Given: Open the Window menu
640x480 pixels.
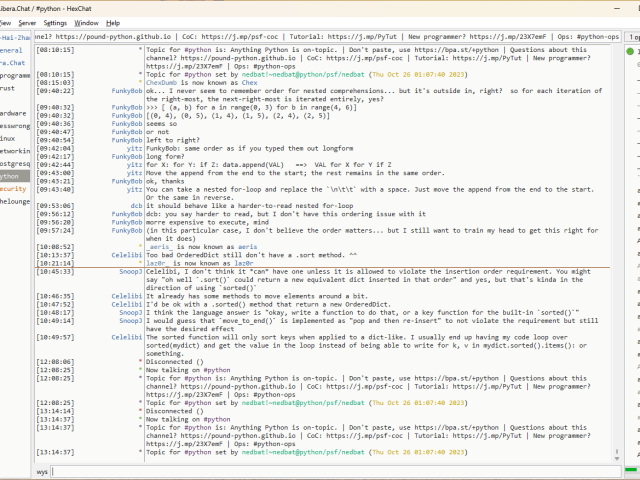Looking at the screenshot, I should pyautogui.click(x=87, y=22).
